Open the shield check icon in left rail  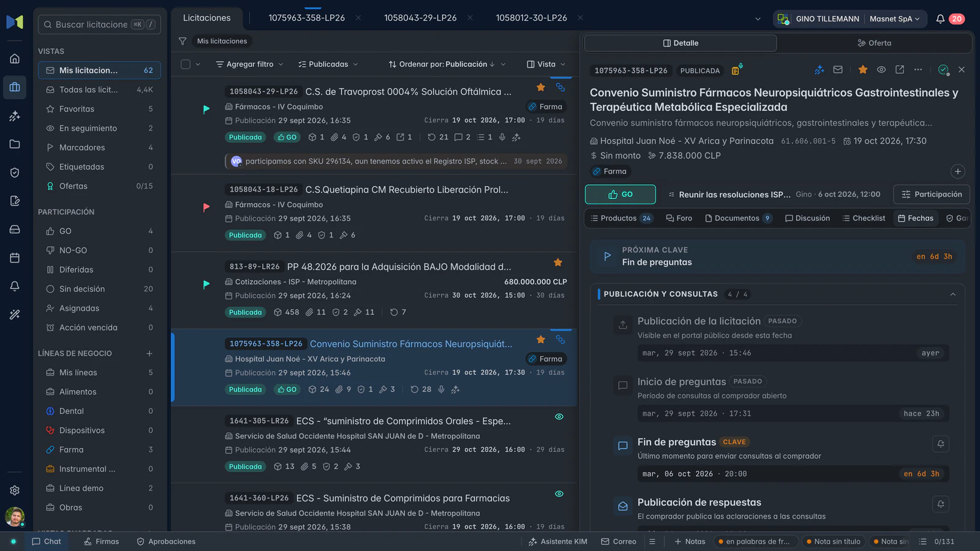15,173
